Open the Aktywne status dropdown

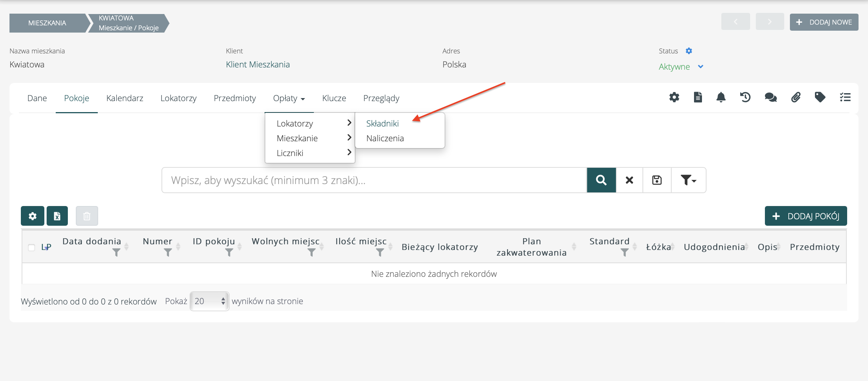pos(681,67)
